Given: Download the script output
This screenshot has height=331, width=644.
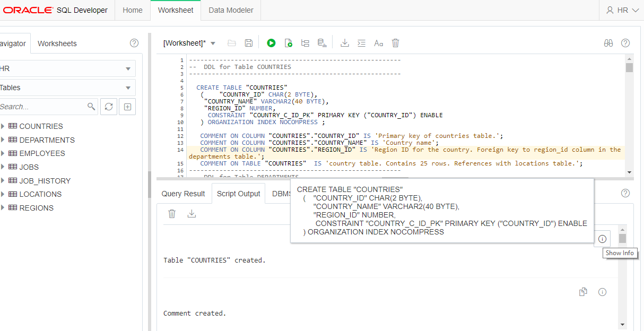Looking at the screenshot, I should pos(192,213).
